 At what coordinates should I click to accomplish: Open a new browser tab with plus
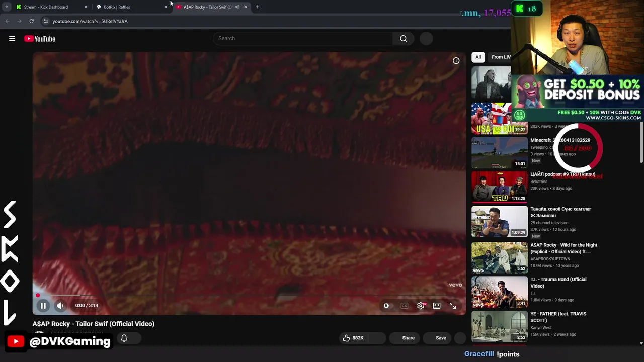click(x=258, y=7)
